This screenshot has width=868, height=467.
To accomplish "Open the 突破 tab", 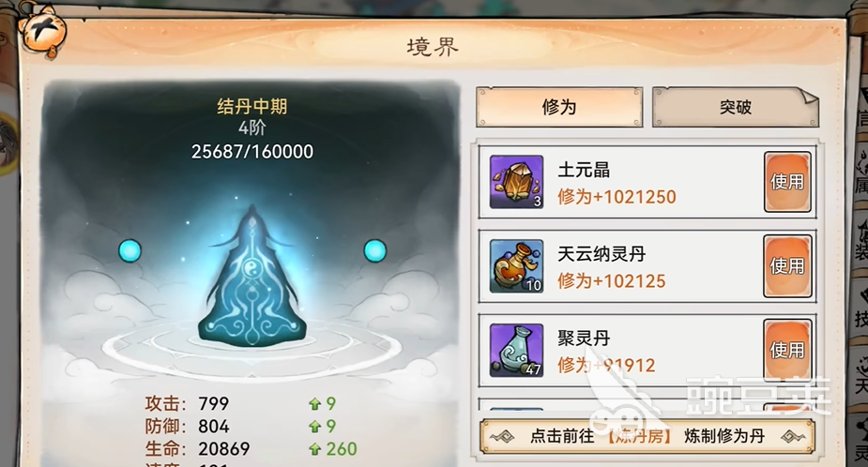I will [735, 107].
